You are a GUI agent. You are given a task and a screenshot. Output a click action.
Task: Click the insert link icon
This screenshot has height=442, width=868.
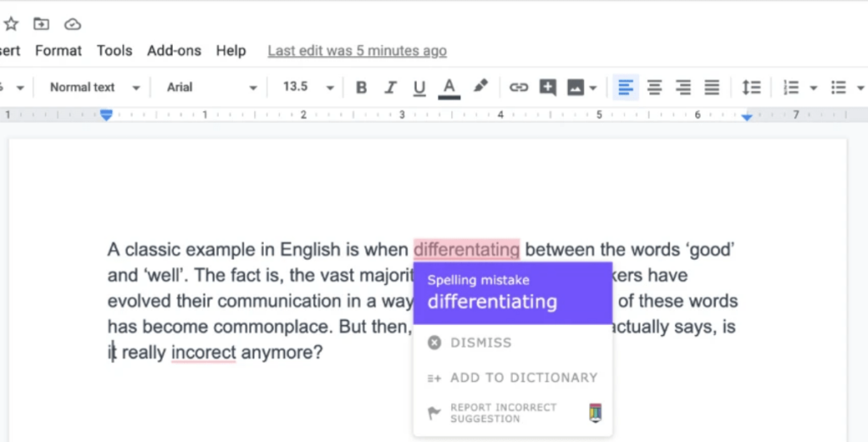[518, 87]
